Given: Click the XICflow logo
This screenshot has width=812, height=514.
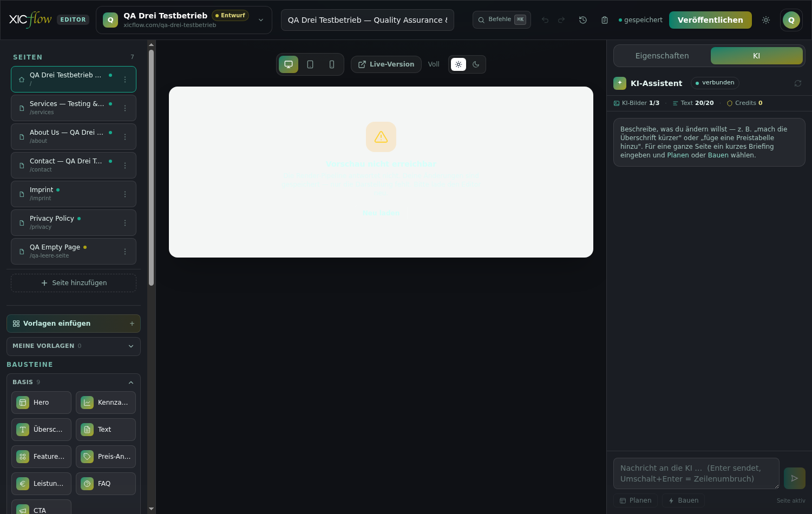Looking at the screenshot, I should (x=30, y=19).
